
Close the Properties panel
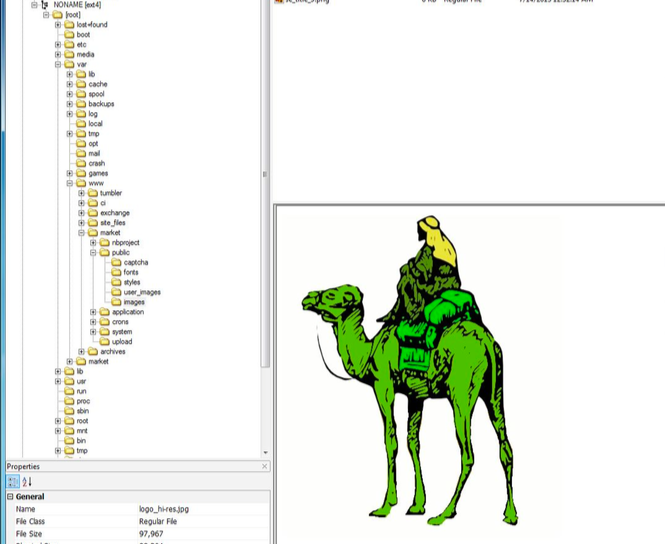(x=264, y=467)
